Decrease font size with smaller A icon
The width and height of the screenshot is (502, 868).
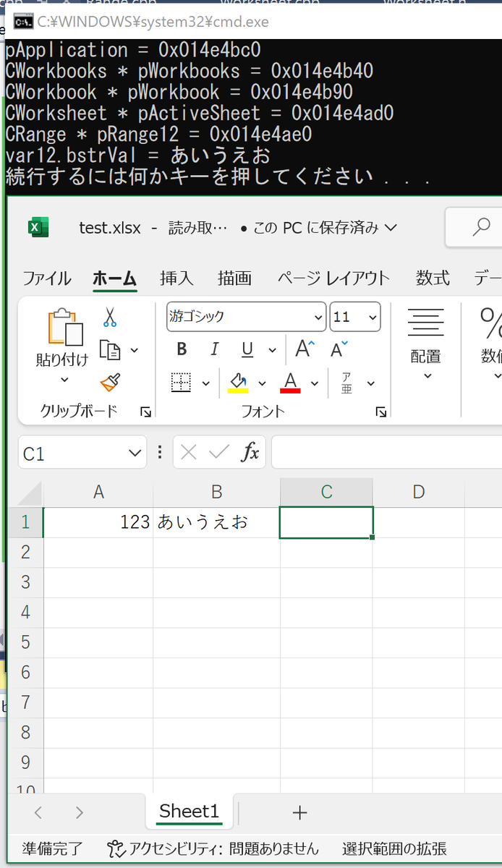(339, 349)
